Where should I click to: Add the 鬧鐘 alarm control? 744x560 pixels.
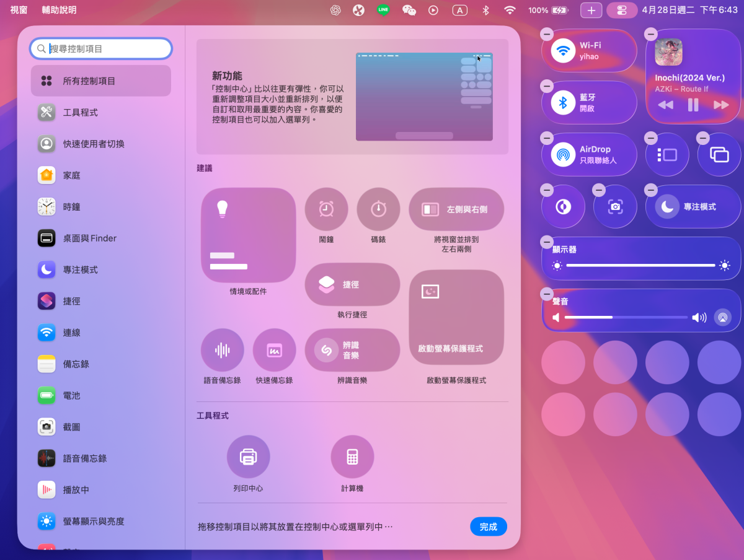pos(326,209)
